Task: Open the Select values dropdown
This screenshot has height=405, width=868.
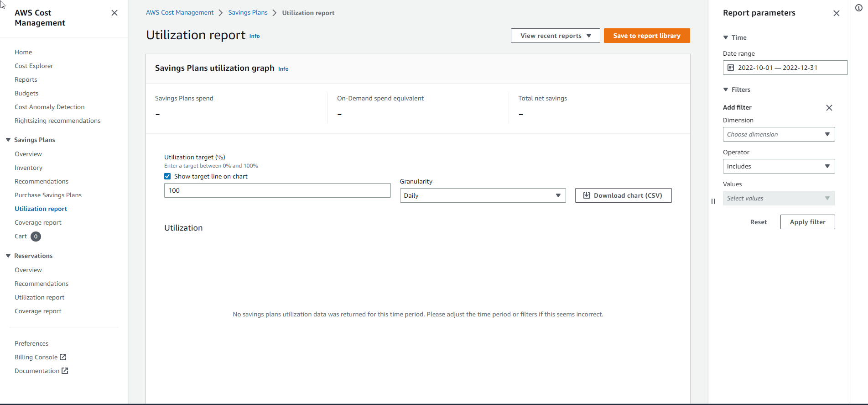Action: click(x=779, y=198)
